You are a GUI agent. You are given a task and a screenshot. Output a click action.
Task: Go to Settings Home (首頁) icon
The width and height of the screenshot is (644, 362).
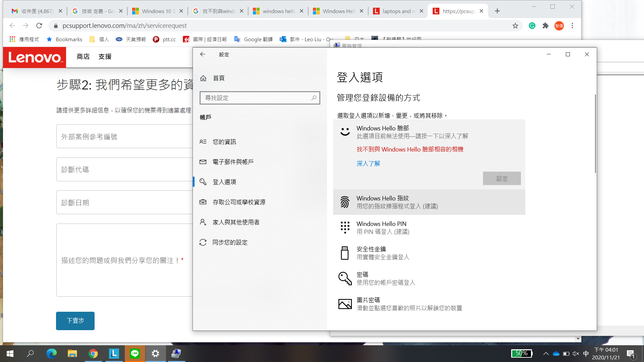(203, 78)
